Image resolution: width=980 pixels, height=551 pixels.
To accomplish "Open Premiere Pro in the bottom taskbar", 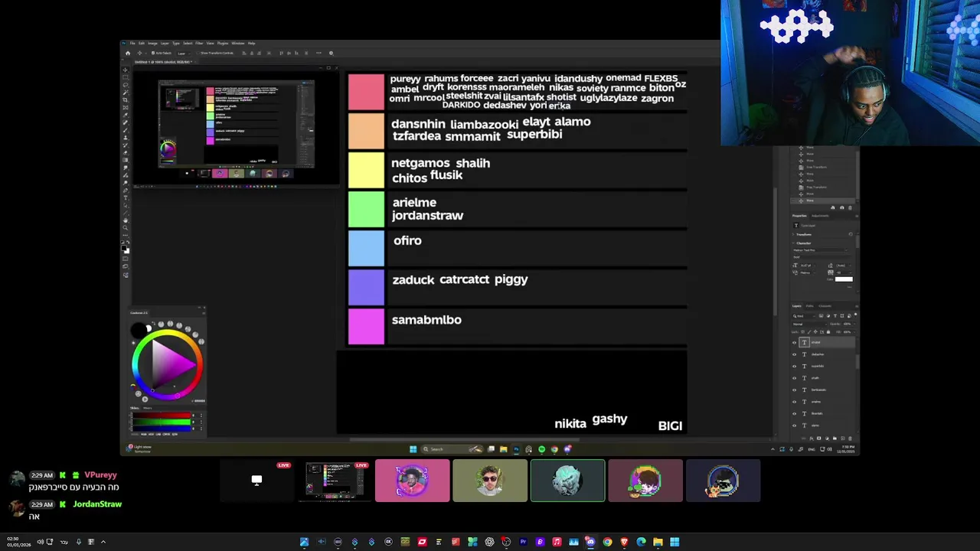I will click(523, 542).
